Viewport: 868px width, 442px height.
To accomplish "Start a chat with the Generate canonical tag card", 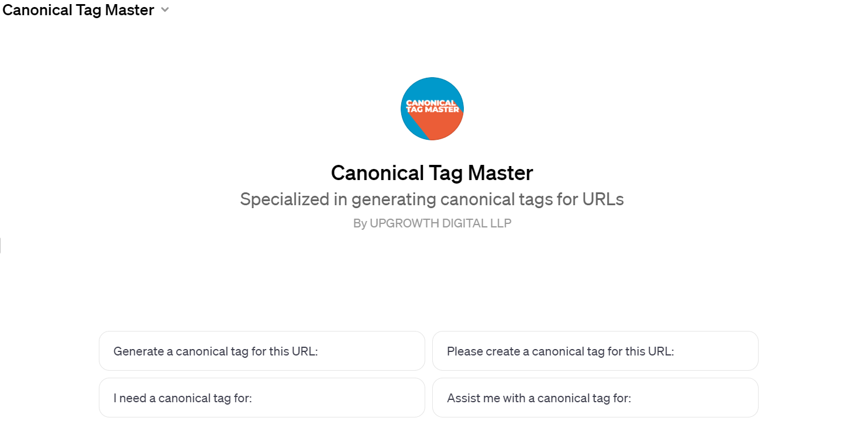I will point(261,351).
